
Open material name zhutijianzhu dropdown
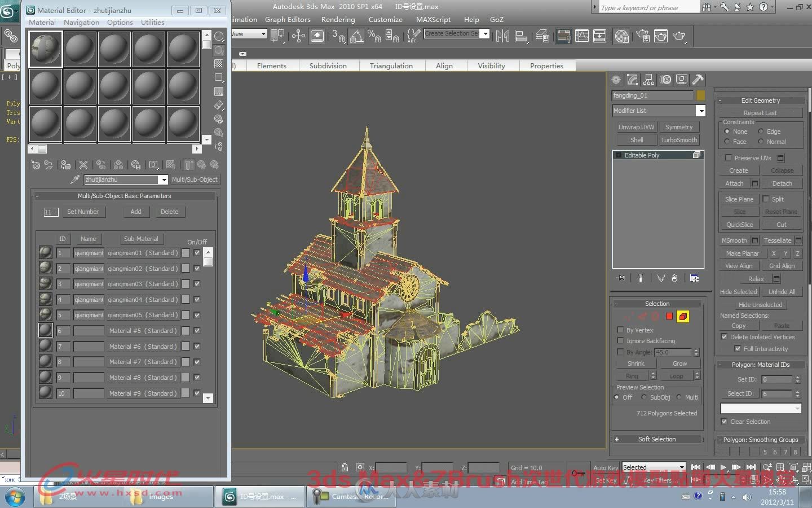(164, 179)
